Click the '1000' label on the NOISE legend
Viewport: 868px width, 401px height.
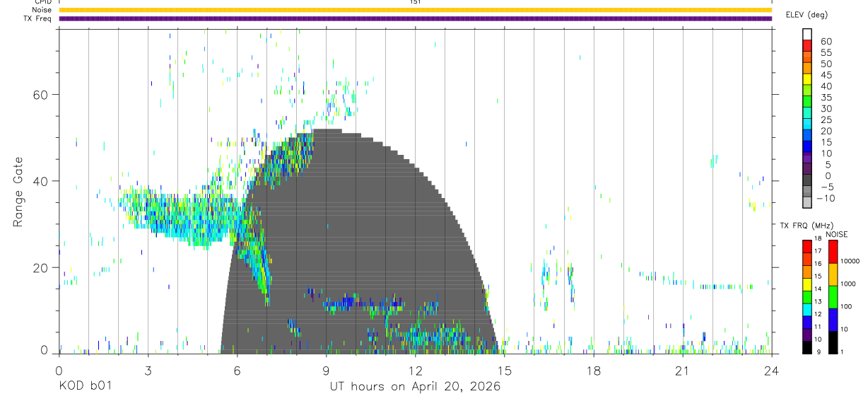pos(848,284)
